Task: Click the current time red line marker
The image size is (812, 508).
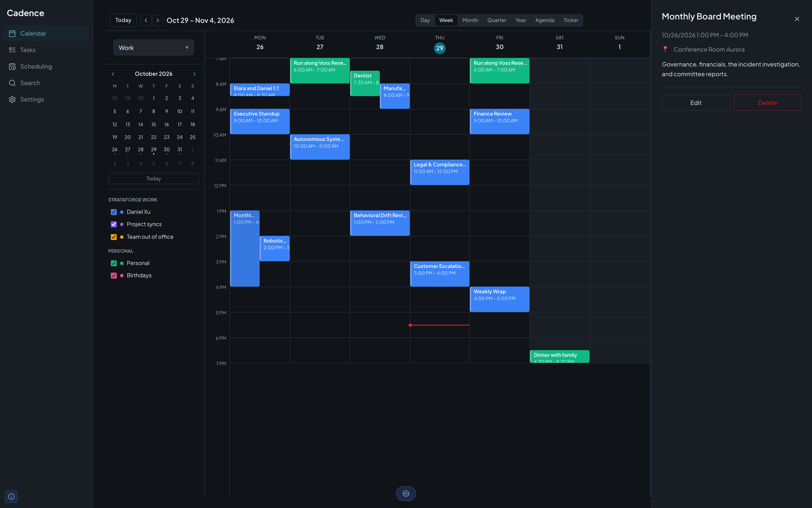Action: click(440, 325)
